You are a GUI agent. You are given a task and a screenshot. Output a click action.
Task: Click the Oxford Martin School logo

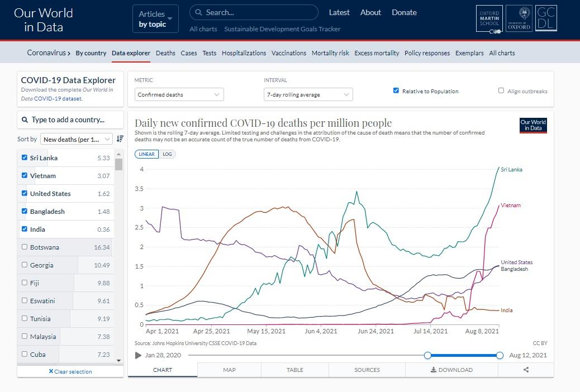tap(489, 18)
